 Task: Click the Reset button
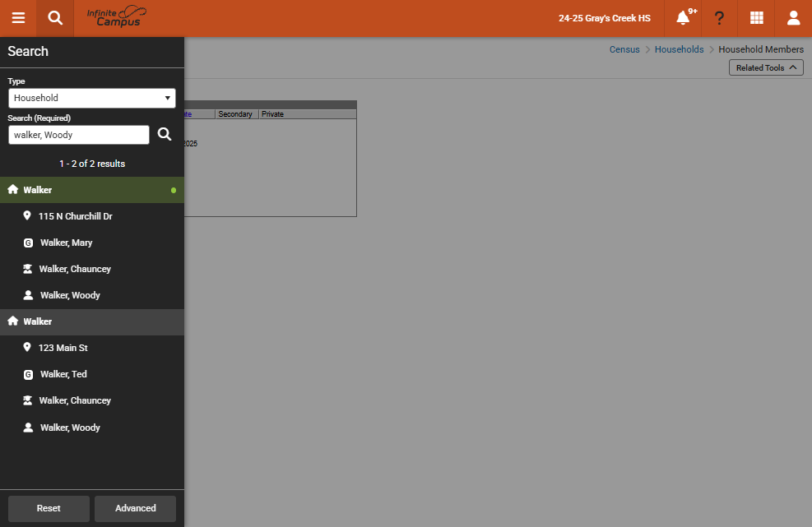click(49, 508)
